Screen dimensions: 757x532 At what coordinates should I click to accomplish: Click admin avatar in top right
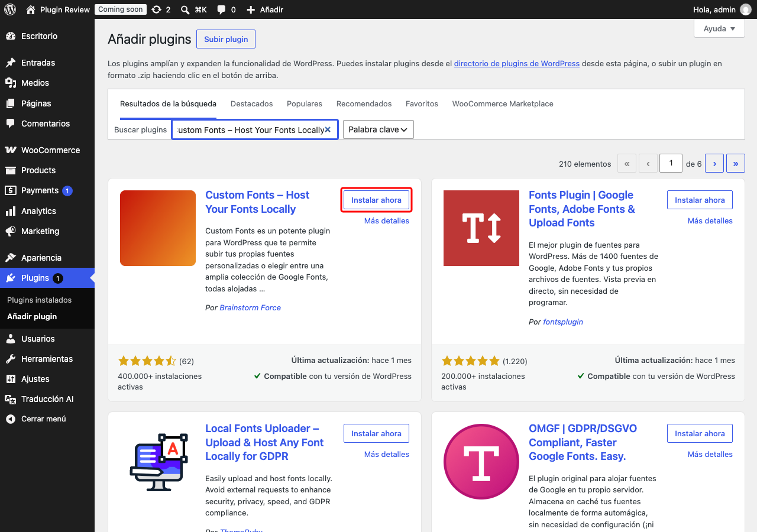(746, 9)
